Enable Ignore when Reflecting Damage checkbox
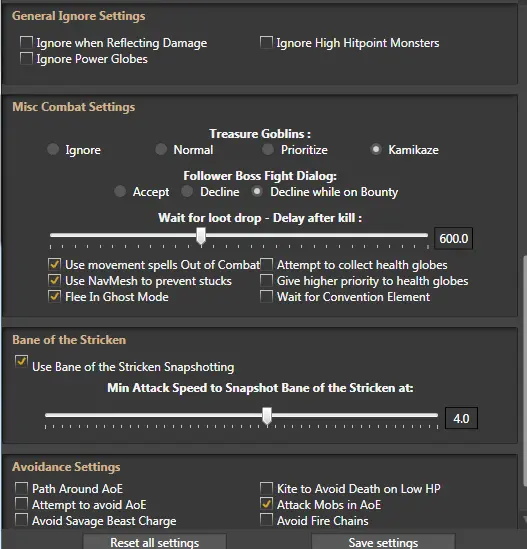The image size is (527, 549). (27, 42)
